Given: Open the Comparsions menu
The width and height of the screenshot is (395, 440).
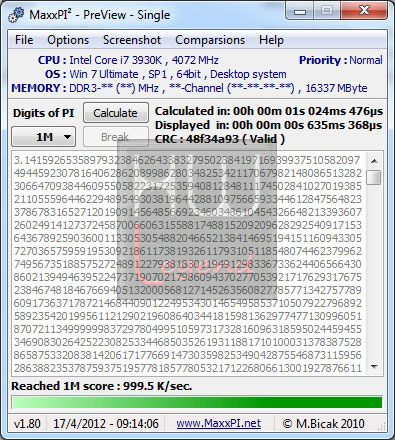Looking at the screenshot, I should (x=210, y=40).
